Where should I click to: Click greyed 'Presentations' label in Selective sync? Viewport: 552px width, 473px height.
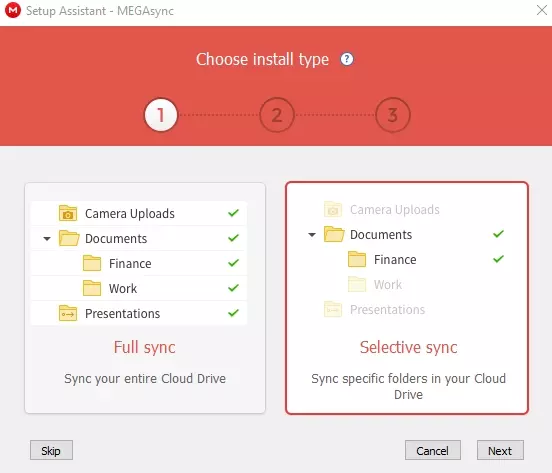click(387, 310)
